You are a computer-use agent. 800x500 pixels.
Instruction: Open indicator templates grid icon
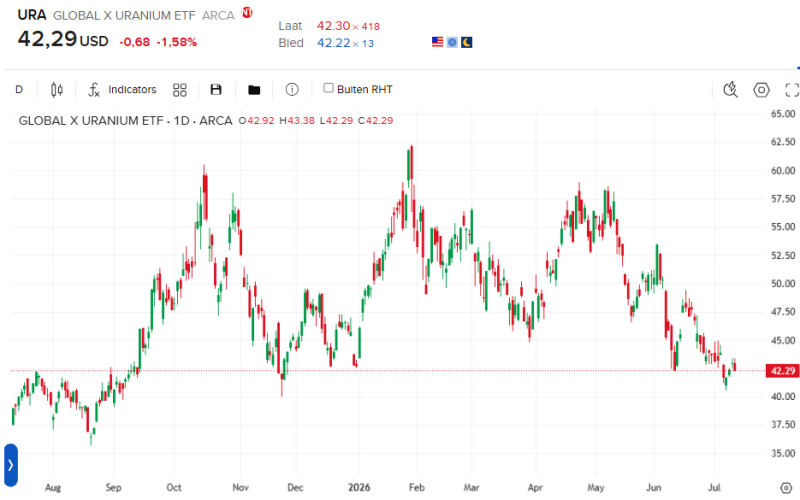[x=180, y=90]
